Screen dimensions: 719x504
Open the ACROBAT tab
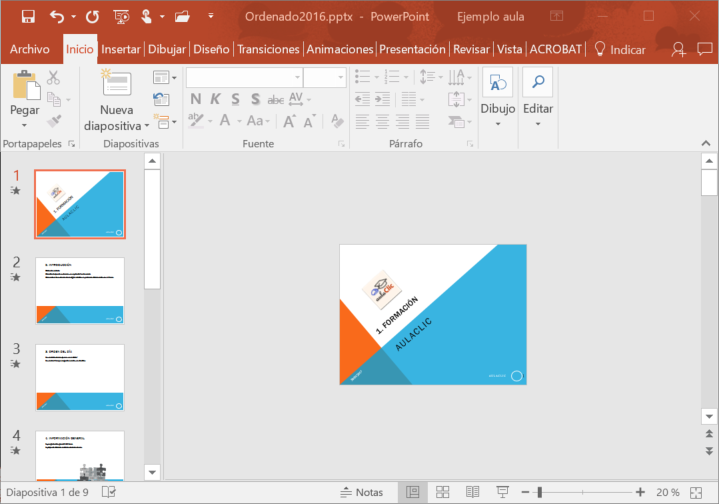556,49
